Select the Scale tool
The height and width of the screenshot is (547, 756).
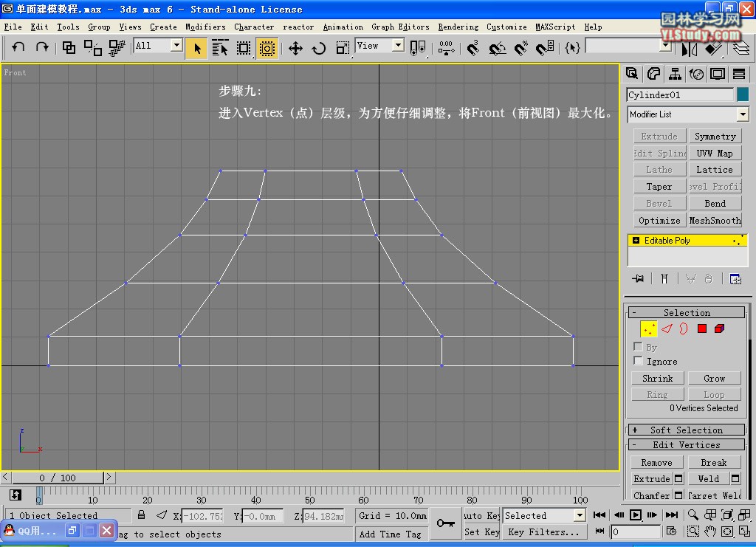[x=343, y=48]
